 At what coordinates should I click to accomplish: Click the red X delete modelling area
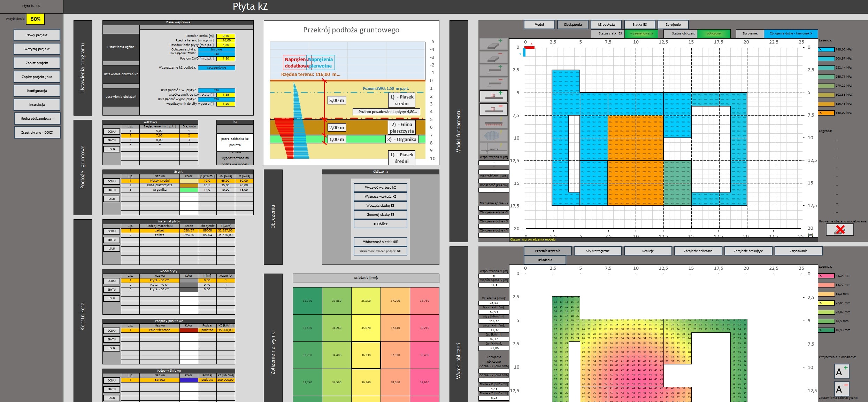(x=840, y=230)
